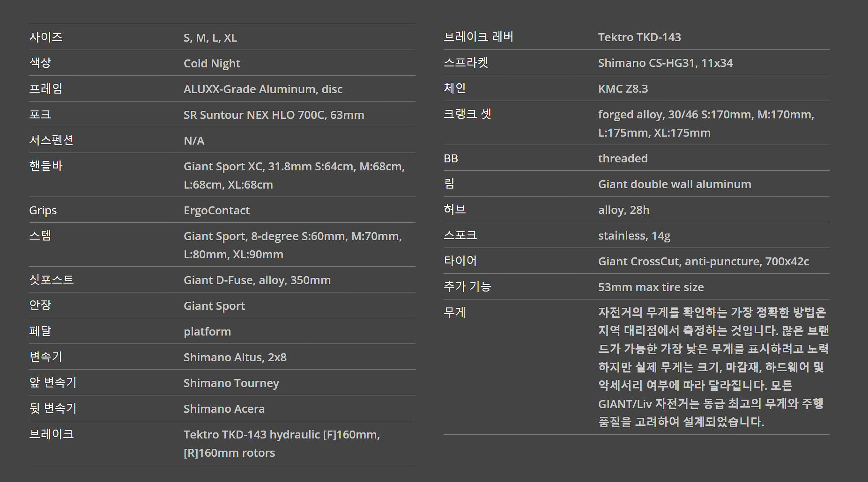
Task: Select brake spec 'Tektro TKD-143 hydraulic'
Action: (252, 435)
